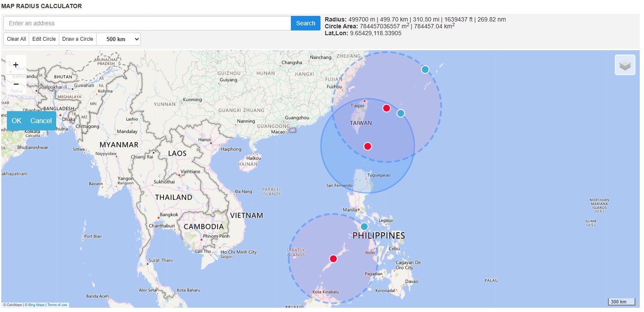Viewport: 644px width, 312px height.
Task: Click the Tuguegarao city label
Action: pyautogui.click(x=378, y=175)
